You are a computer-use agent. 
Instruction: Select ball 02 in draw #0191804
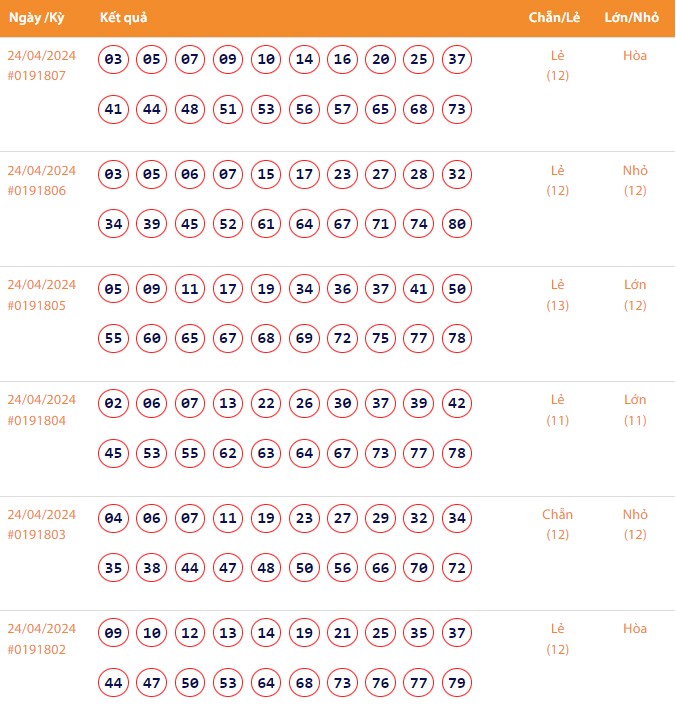point(114,404)
